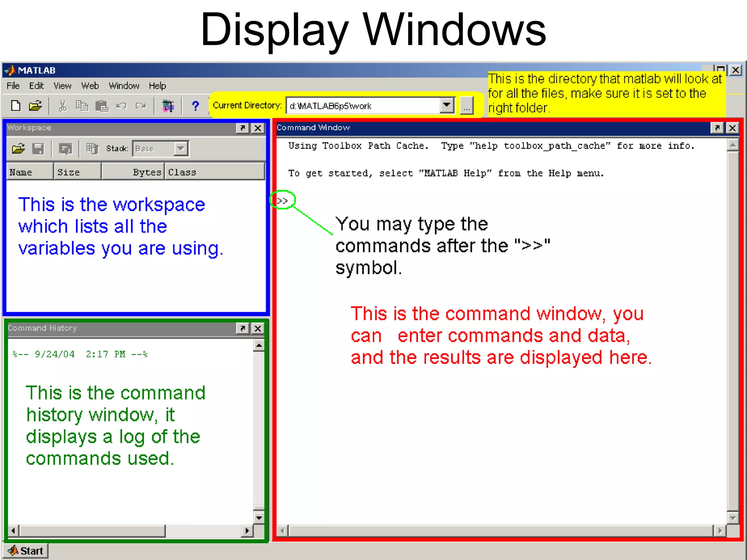
Task: Open the Window menu
Action: (124, 86)
